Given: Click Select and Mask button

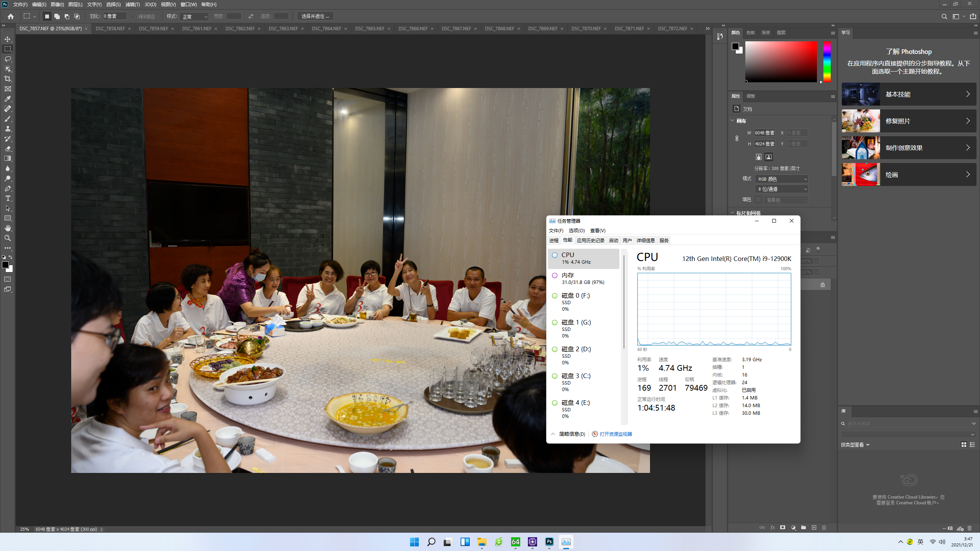Looking at the screenshot, I should [315, 16].
